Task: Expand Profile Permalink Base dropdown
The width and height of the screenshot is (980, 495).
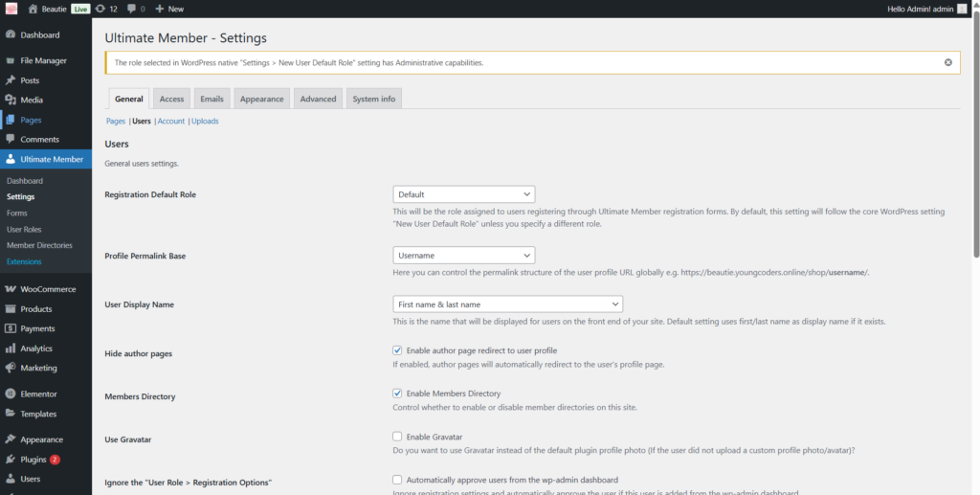Action: 463,256
